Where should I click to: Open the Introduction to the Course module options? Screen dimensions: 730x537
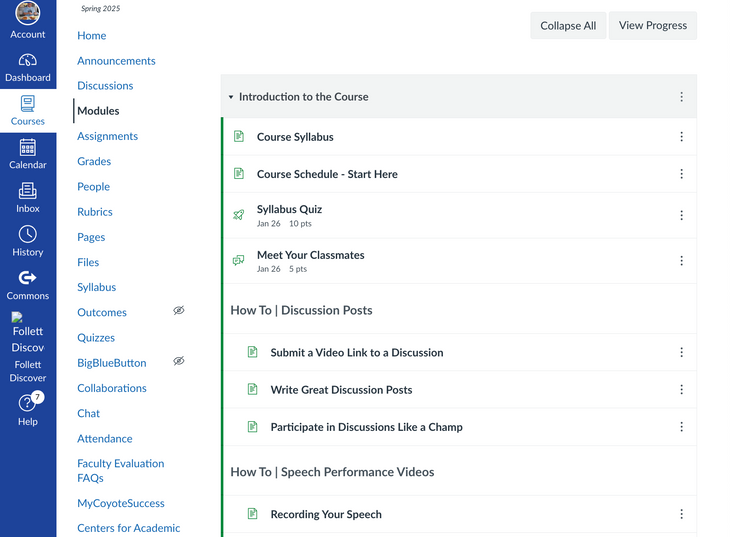point(682,96)
